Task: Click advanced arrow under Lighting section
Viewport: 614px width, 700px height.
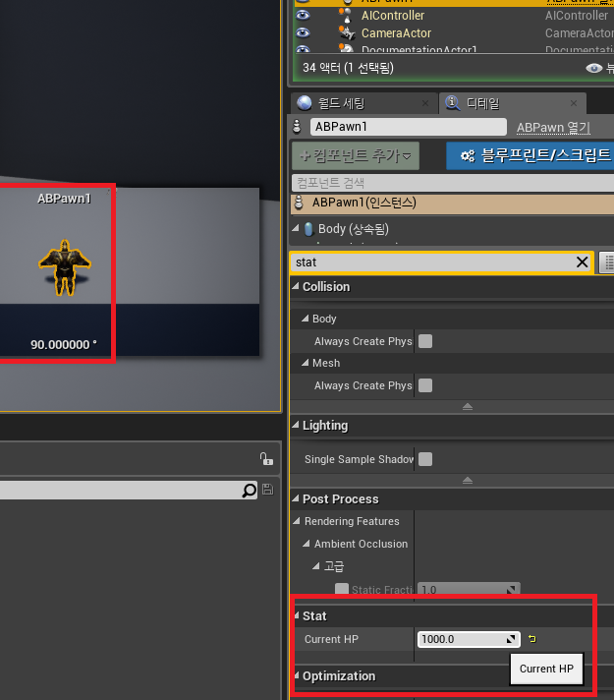Action: 468,481
